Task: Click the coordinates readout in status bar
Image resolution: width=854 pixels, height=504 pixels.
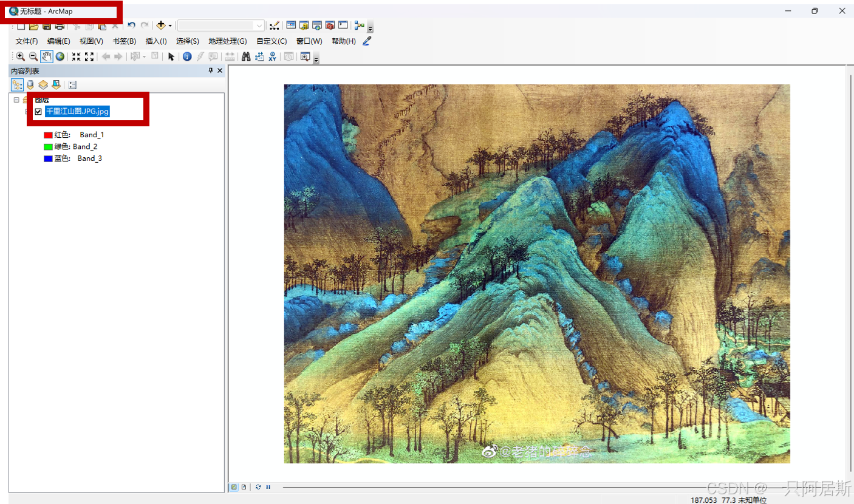Action: (x=728, y=500)
